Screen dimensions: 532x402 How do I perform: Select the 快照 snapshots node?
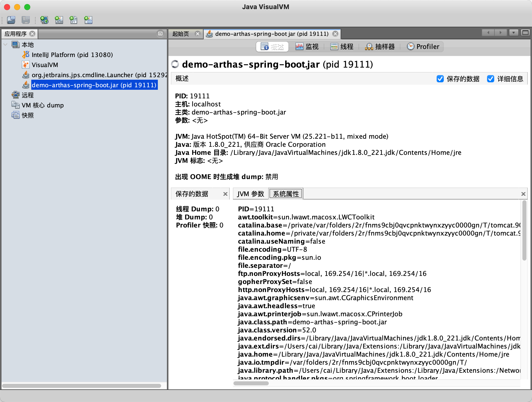27,115
